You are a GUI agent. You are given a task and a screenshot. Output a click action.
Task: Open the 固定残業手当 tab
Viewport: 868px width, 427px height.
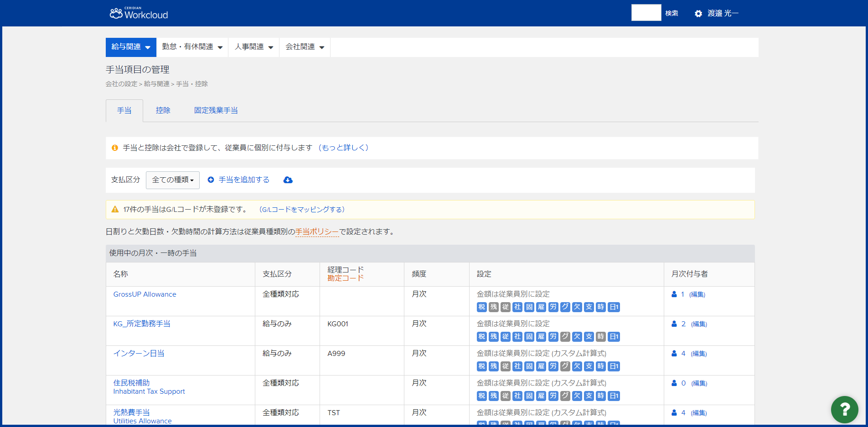216,110
